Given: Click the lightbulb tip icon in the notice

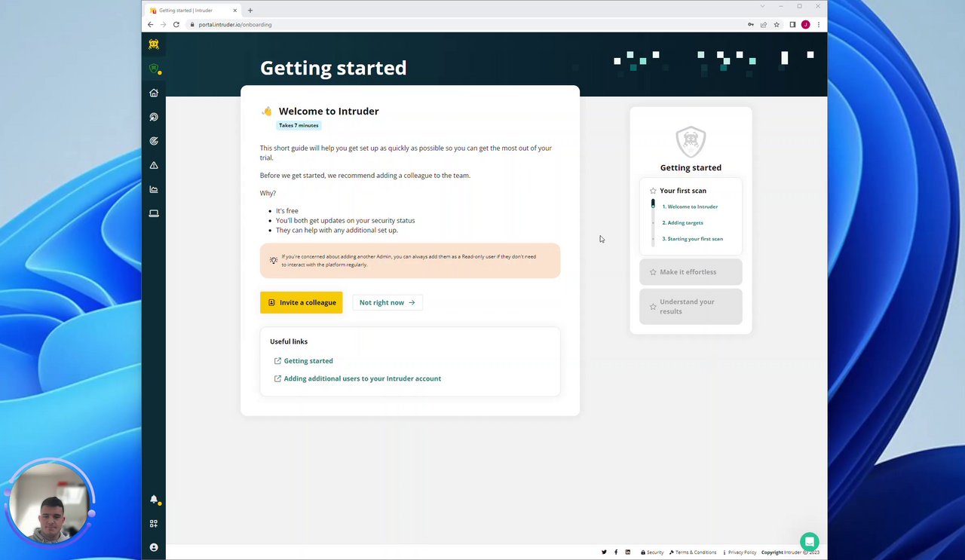Looking at the screenshot, I should click(x=274, y=260).
